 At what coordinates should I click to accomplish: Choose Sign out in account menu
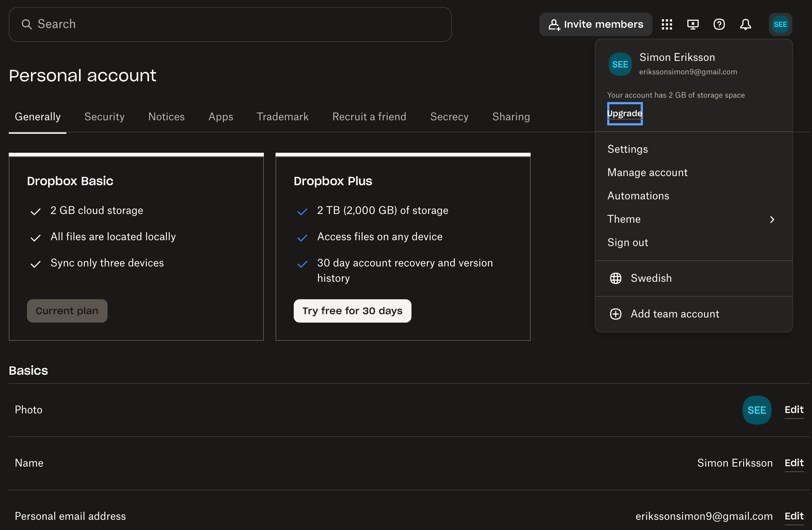[628, 242]
